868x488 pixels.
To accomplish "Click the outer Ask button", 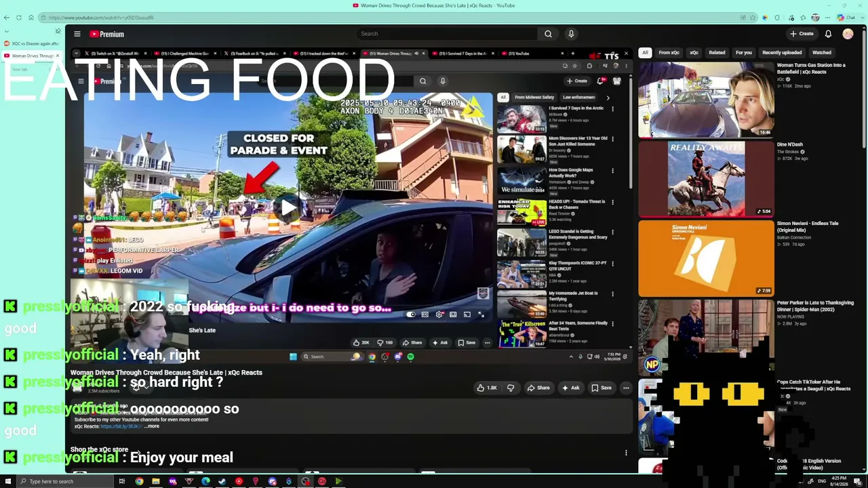I will click(x=570, y=388).
